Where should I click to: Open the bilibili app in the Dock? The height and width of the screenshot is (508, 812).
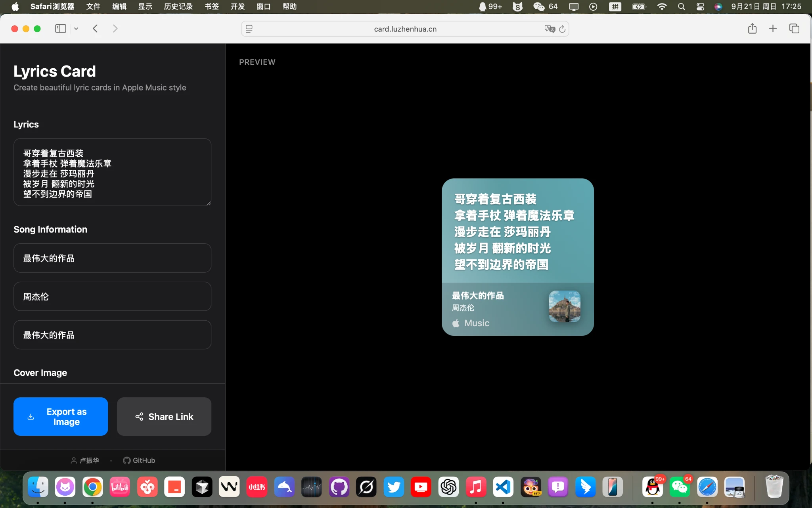(120, 487)
